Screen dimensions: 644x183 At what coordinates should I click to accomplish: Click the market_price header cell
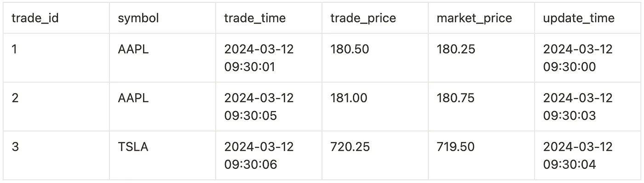coord(481,18)
